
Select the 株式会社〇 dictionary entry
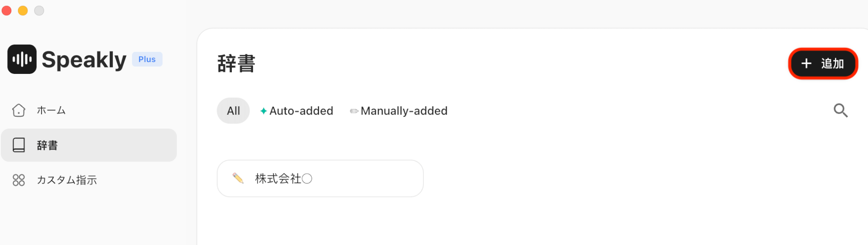[x=320, y=178]
